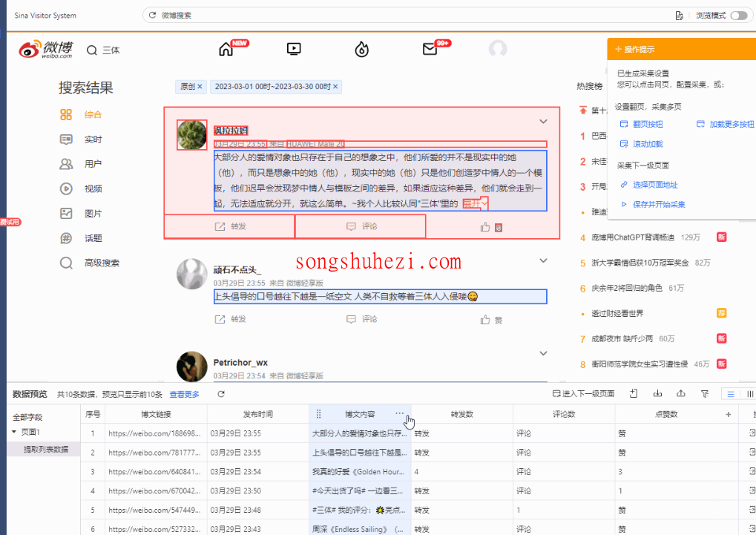Screen dimensions: 756x535
Task: Click 转发 under the first post
Action: (x=230, y=226)
